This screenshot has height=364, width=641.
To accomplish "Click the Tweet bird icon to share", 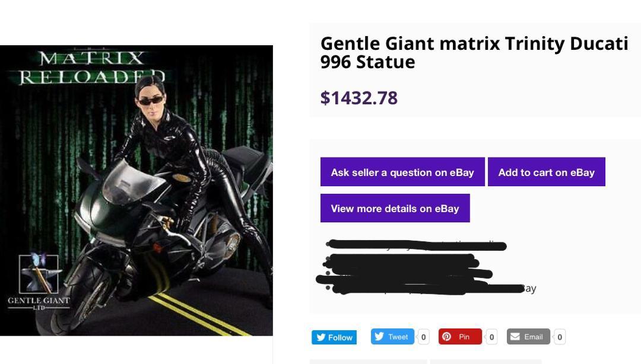I will coord(379,336).
